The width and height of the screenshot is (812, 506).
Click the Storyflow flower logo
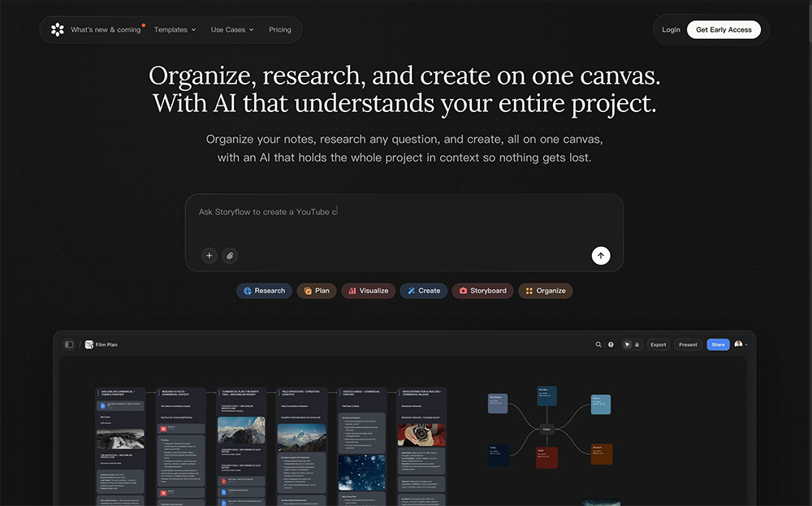pos(58,29)
